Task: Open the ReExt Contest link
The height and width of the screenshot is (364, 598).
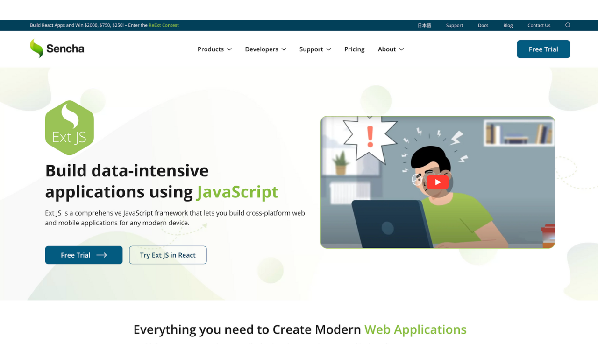Action: (164, 25)
